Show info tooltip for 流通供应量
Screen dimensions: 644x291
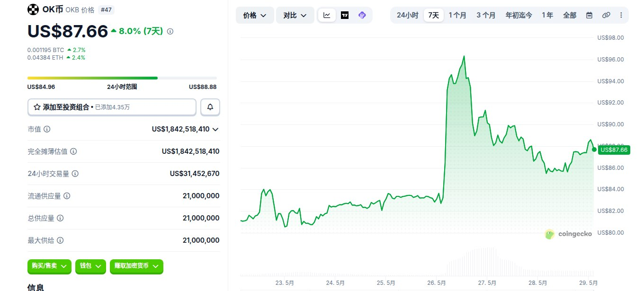pyautogui.click(x=67, y=196)
